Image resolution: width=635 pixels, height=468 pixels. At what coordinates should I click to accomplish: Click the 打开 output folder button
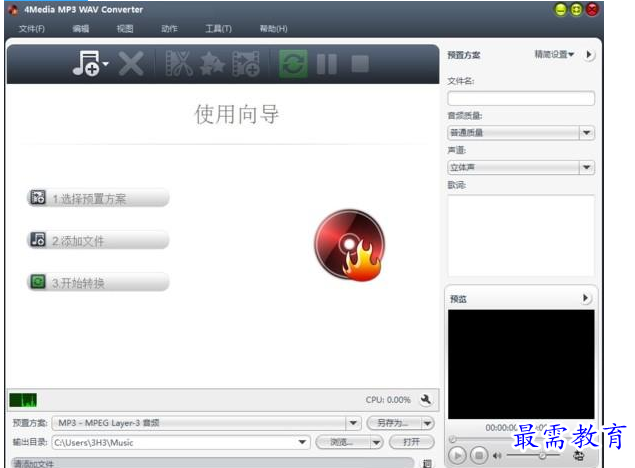411,442
